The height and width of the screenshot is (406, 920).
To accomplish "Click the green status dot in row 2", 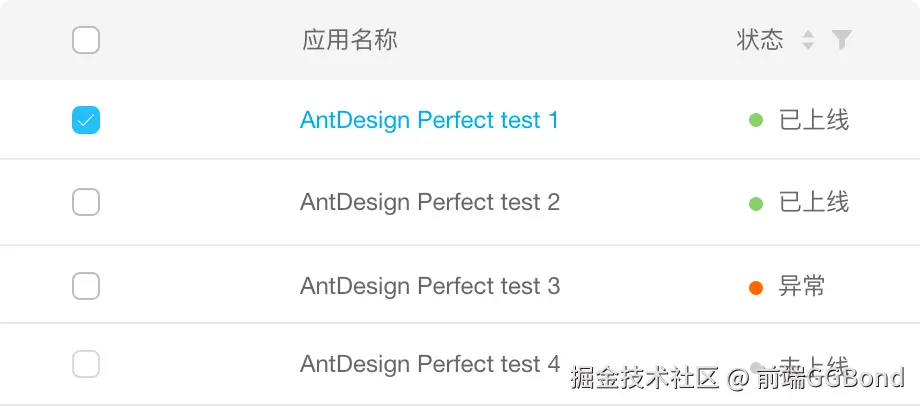I will coord(756,203).
